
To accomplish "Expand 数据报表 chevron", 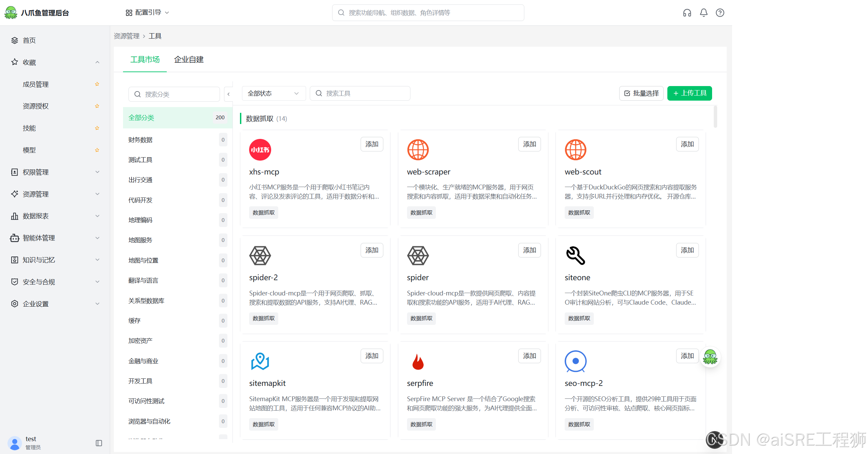I will coord(97,216).
